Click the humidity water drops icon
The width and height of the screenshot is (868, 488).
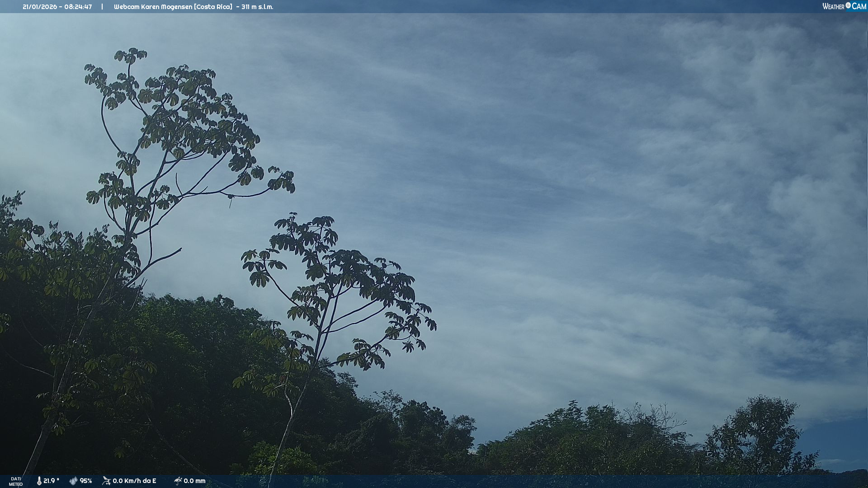(73, 481)
